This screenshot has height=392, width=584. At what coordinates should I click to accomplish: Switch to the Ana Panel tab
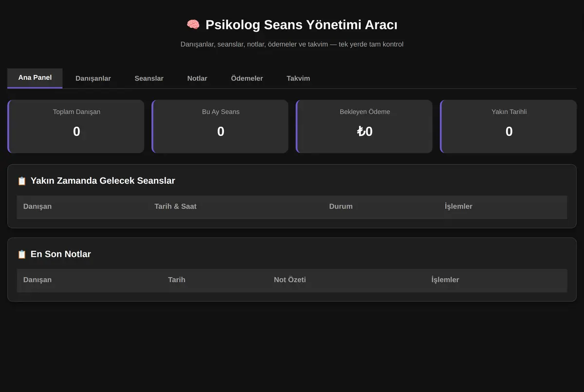click(35, 78)
